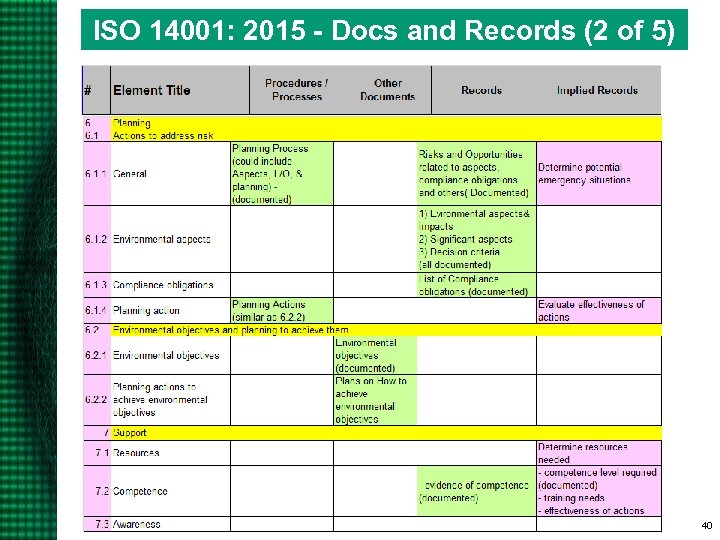Click the 6.2.1 'Environmental objectives' row title

[x=166, y=355]
